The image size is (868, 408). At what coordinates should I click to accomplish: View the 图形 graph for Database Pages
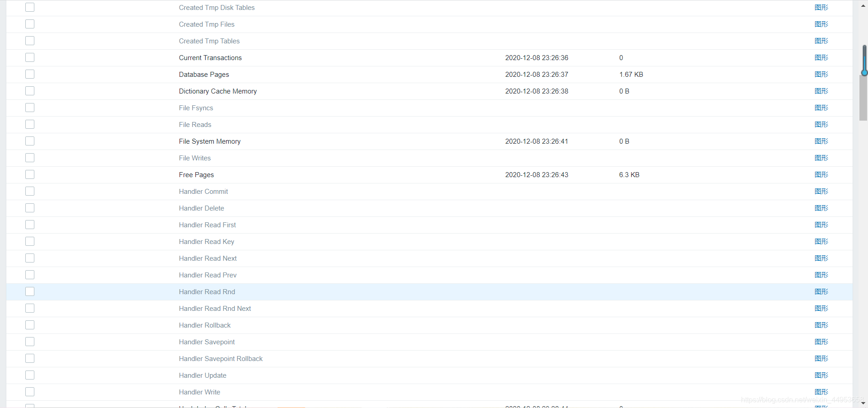pyautogui.click(x=821, y=74)
